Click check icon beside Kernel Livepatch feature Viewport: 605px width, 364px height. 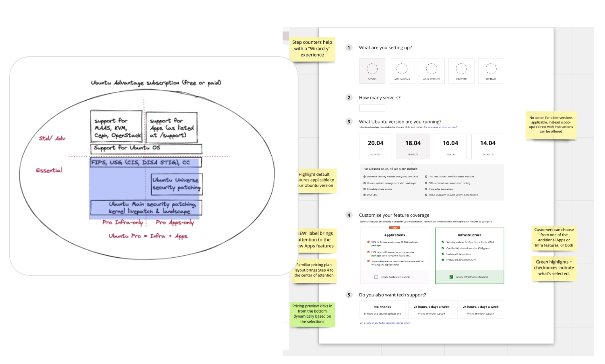coord(426,195)
